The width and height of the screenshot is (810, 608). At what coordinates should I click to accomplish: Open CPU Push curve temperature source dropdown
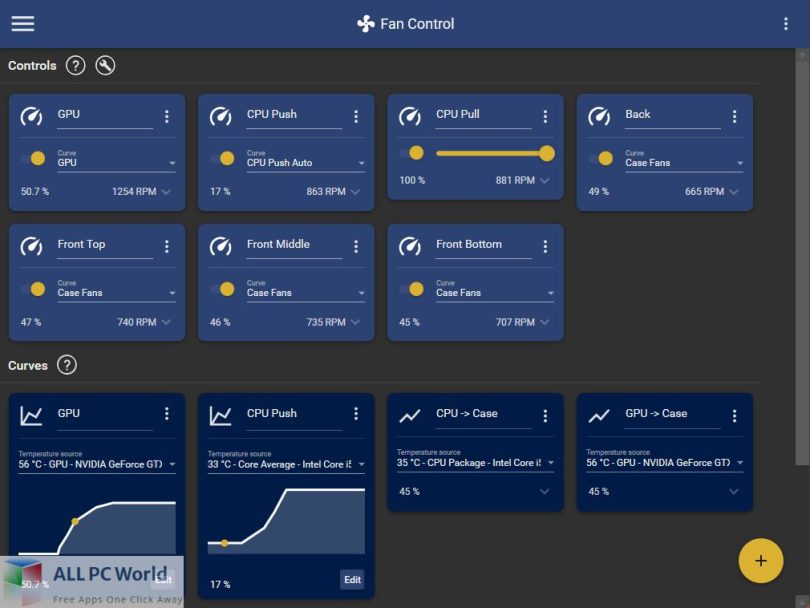(x=286, y=461)
